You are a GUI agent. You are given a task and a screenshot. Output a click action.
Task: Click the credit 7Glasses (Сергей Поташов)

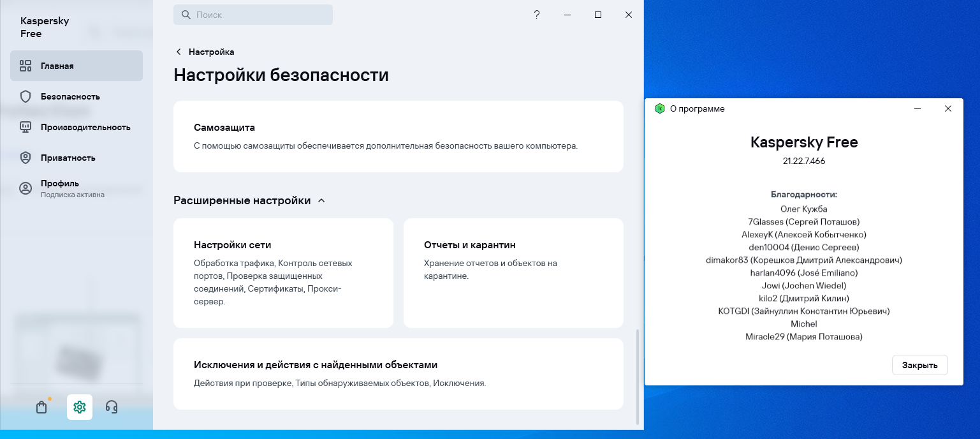(804, 221)
